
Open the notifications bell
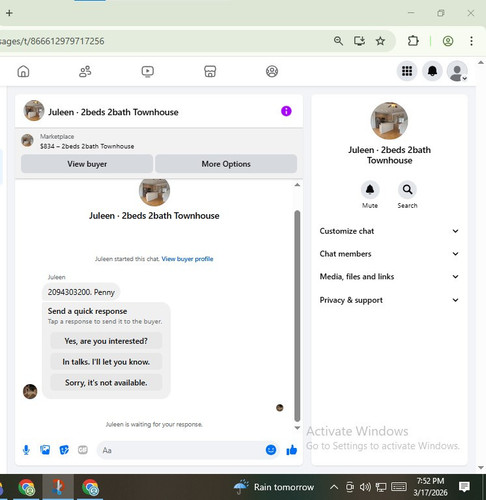(432, 71)
